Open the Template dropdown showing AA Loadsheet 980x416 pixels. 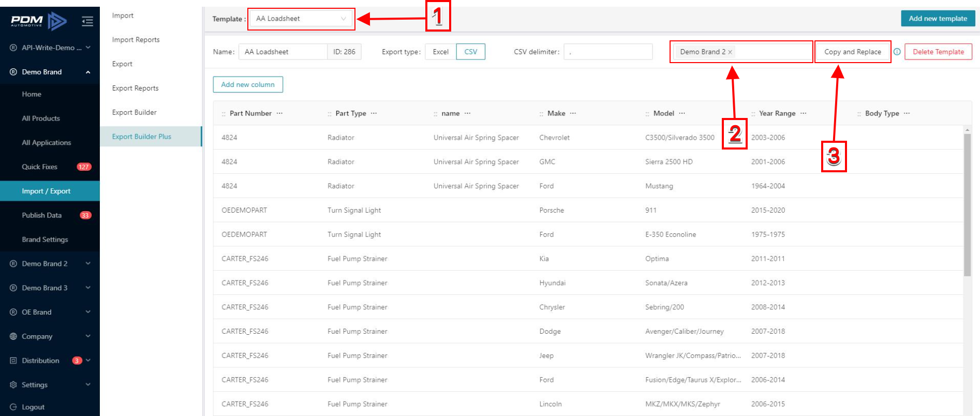tap(301, 19)
